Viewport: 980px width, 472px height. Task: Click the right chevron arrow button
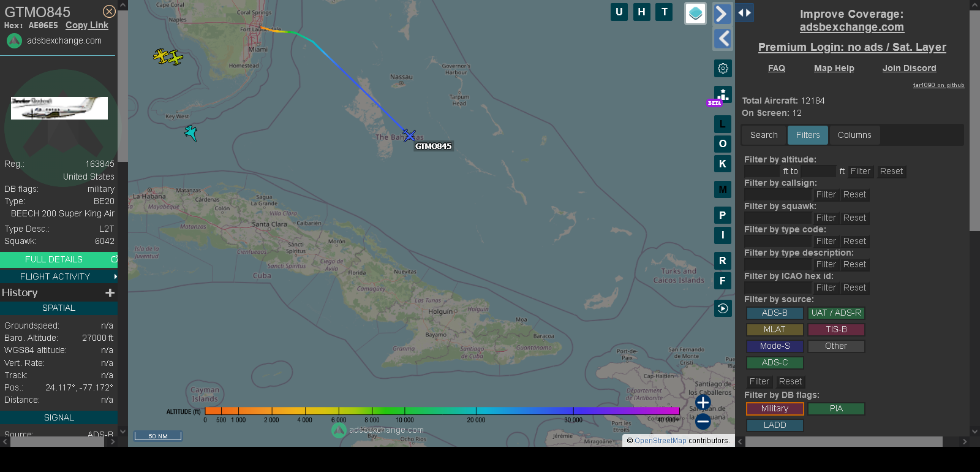click(x=723, y=13)
